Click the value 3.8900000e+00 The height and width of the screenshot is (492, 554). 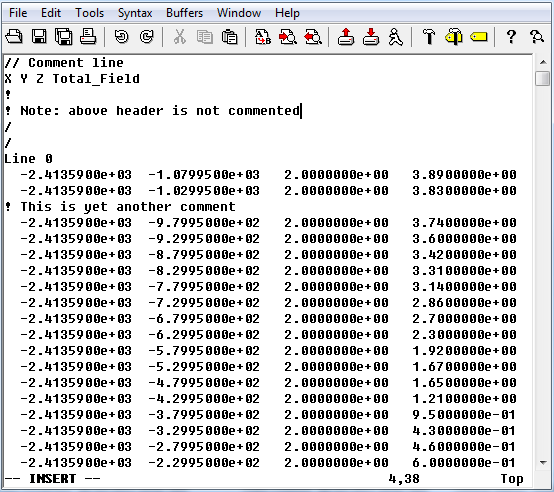(x=465, y=174)
